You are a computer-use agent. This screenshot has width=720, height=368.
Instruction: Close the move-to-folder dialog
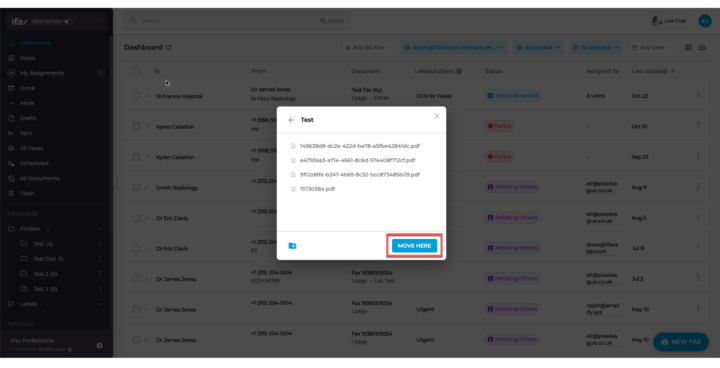(x=436, y=116)
